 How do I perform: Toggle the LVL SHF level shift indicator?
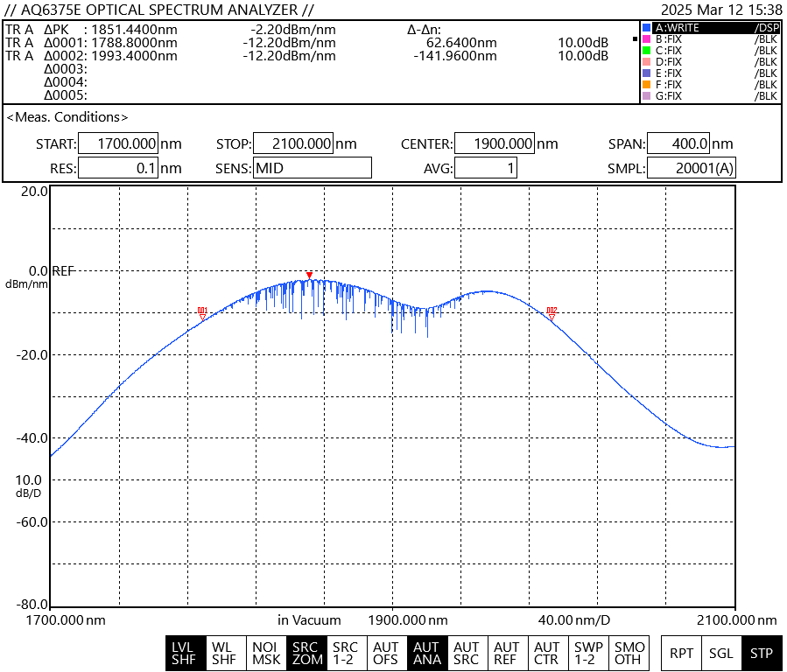pos(184,653)
